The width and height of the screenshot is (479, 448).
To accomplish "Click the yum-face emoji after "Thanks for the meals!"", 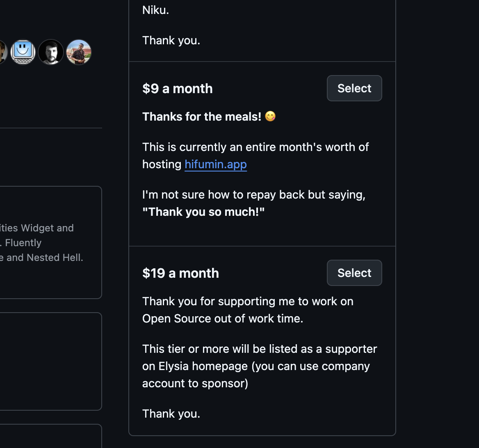I will coord(270,117).
